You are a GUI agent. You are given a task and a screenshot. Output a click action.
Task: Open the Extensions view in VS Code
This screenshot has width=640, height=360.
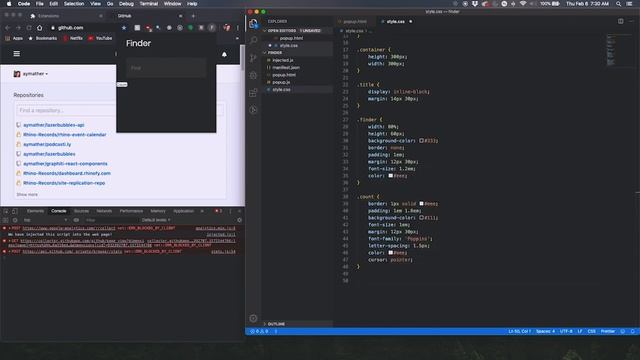tap(253, 93)
